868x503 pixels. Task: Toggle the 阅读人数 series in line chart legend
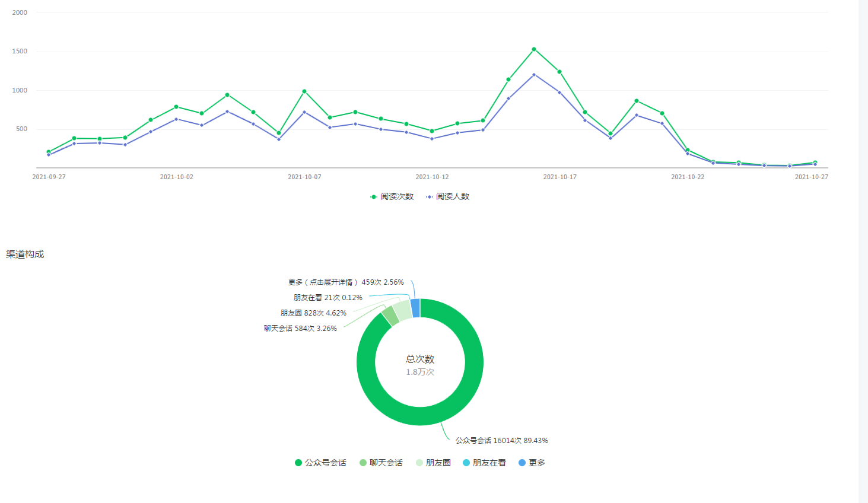tap(448, 196)
